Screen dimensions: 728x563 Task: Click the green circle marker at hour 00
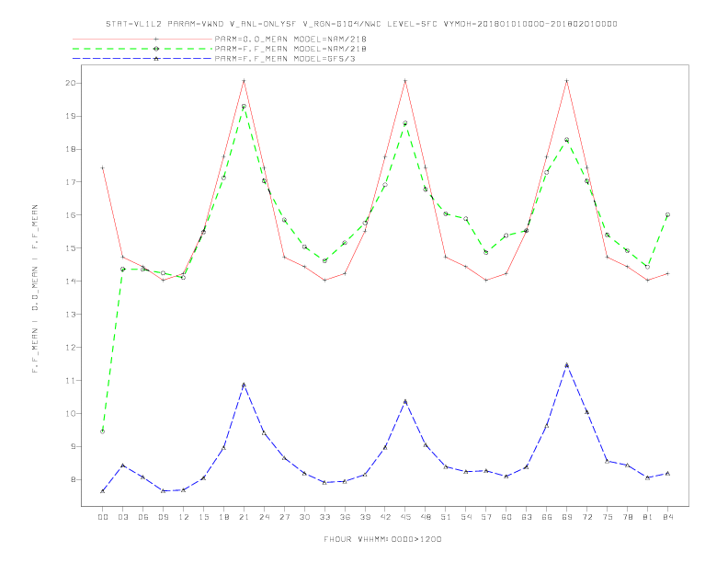(103, 431)
